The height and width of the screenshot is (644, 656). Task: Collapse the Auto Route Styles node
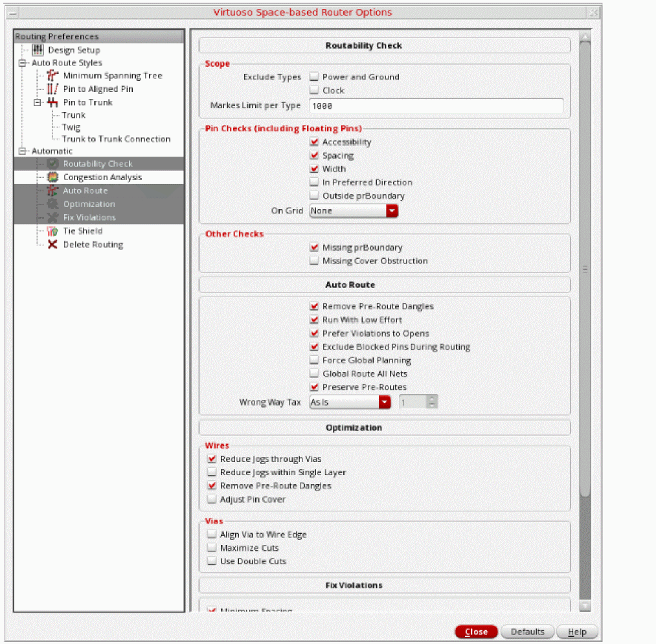(22, 63)
